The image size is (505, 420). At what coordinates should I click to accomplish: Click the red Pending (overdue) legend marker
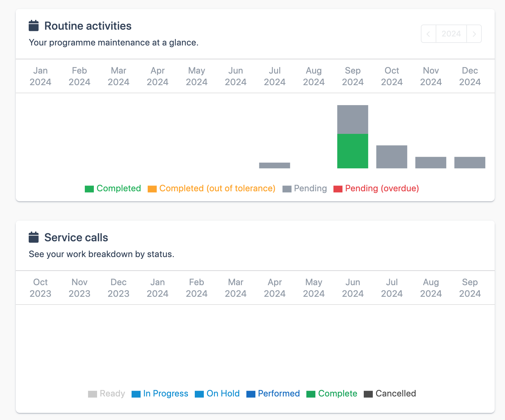(338, 188)
